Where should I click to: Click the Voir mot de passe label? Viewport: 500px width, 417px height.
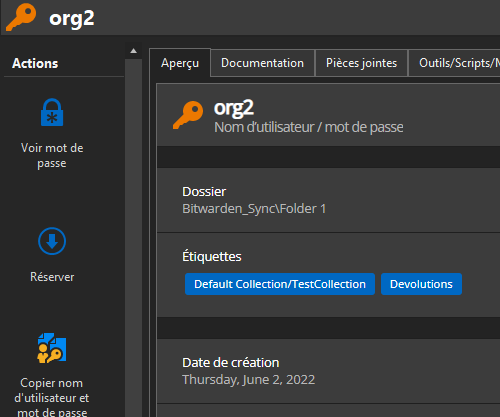(52, 156)
